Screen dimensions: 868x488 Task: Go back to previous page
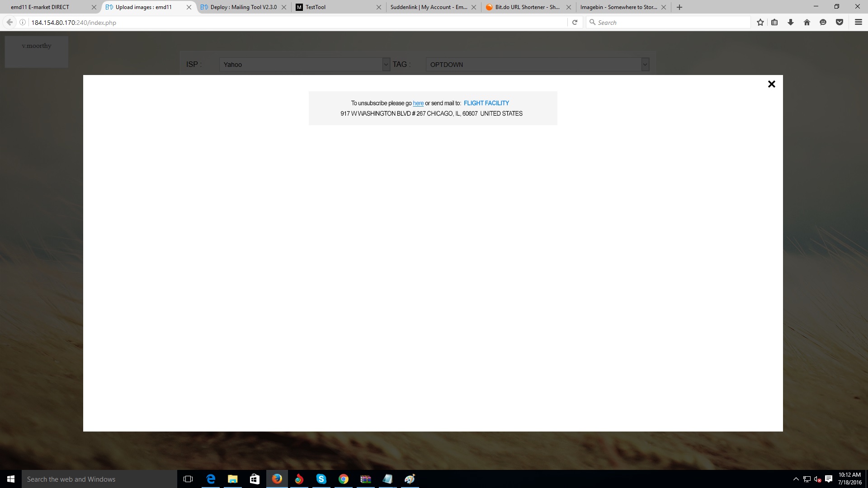pos(9,22)
